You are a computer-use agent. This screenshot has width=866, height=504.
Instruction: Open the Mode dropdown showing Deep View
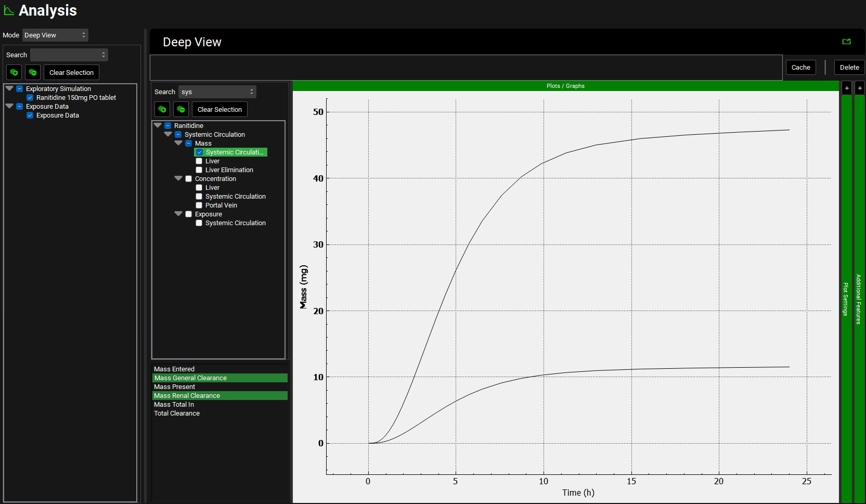(x=55, y=35)
